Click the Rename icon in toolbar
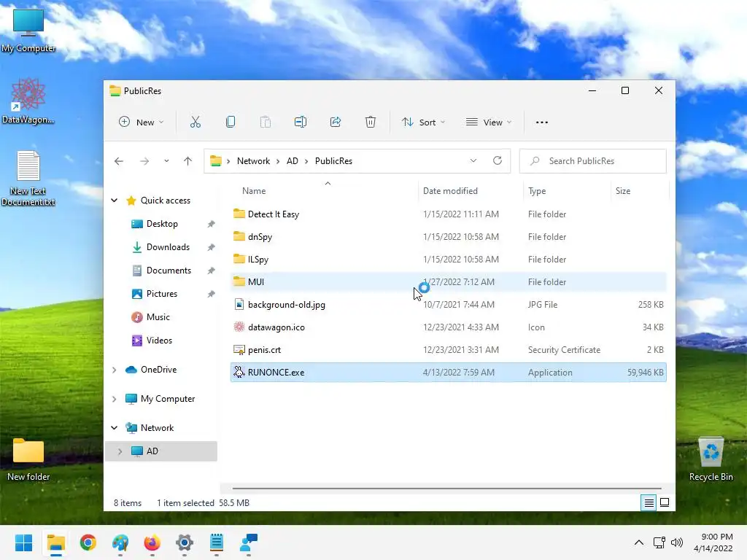747x560 pixels. 300,122
